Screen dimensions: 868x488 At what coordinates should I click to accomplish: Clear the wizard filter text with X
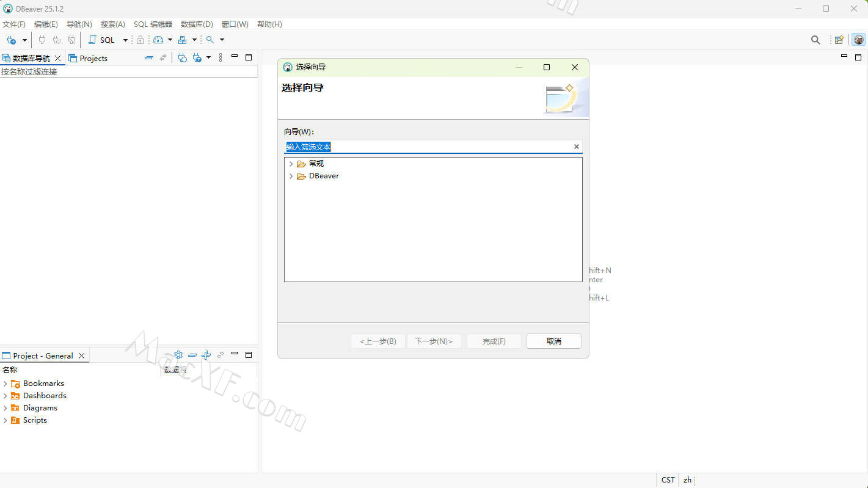pyautogui.click(x=576, y=147)
